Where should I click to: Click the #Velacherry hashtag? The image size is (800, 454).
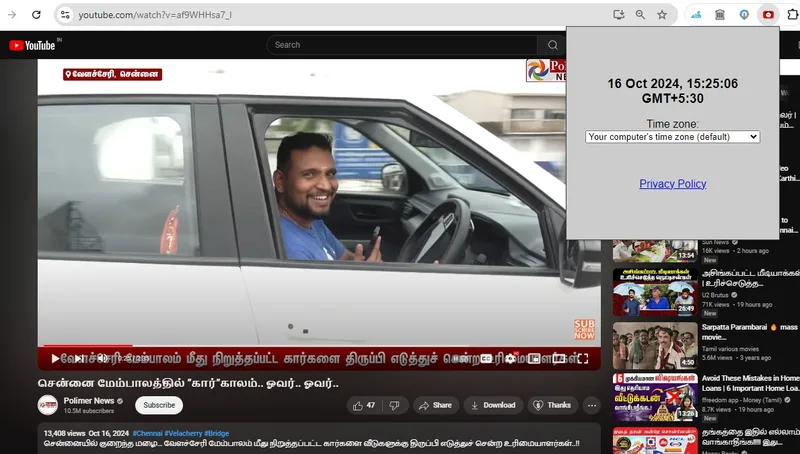[183, 433]
